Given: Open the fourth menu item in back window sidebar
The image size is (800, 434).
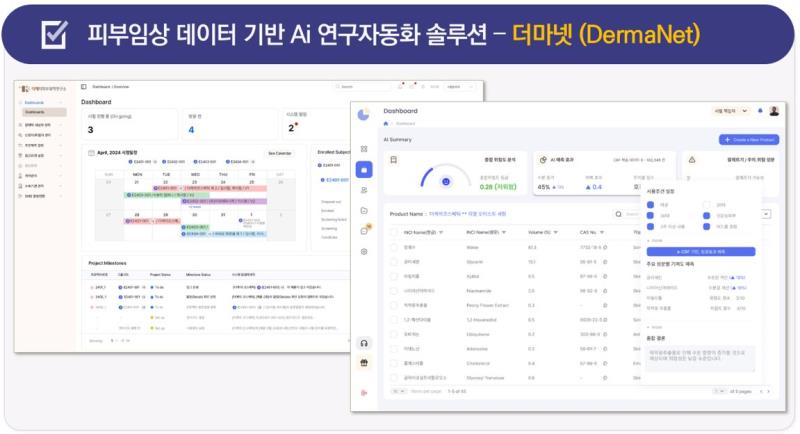Looking at the screenshot, I should pos(41,145).
